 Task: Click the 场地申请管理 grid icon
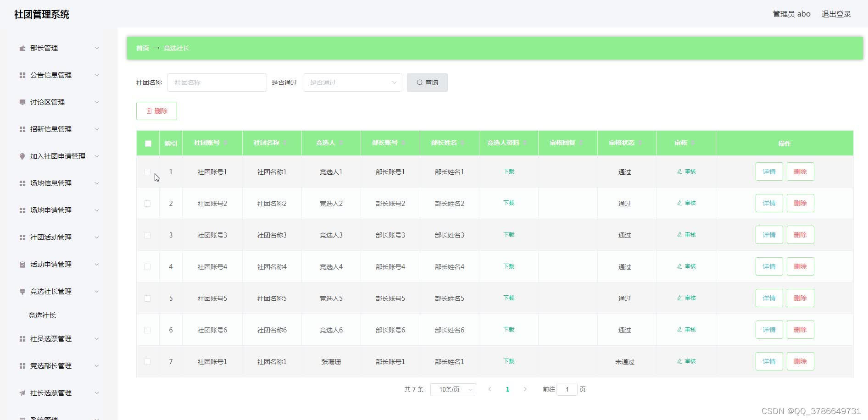point(22,210)
